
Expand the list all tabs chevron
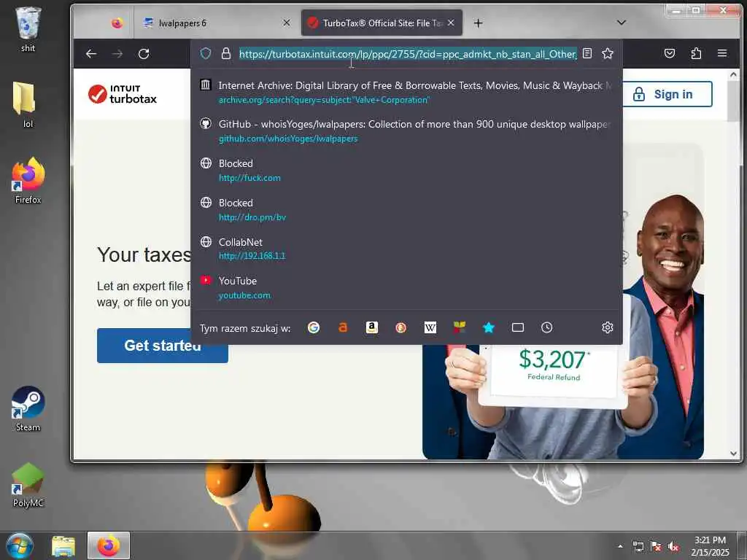click(x=622, y=23)
